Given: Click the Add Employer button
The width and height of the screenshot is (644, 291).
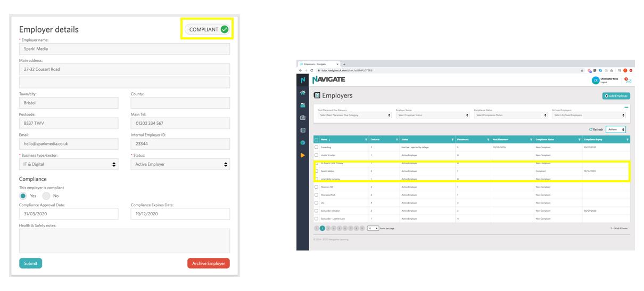Looking at the screenshot, I should [616, 96].
